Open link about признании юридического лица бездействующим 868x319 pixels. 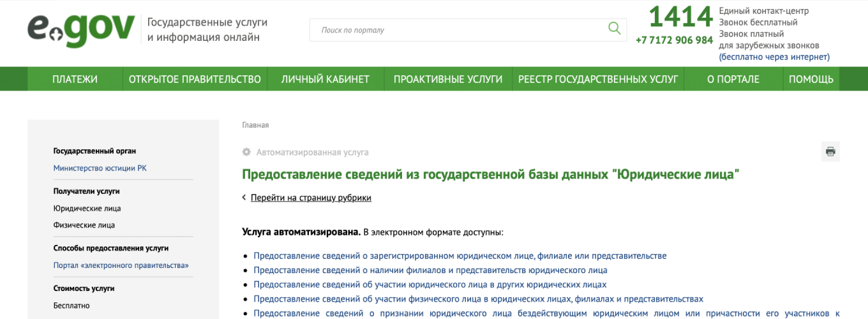pos(546,313)
